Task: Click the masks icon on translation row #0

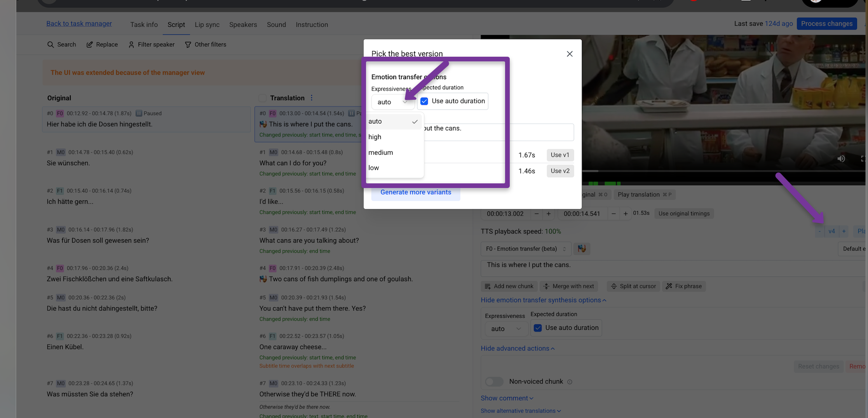Action: pyautogui.click(x=263, y=124)
